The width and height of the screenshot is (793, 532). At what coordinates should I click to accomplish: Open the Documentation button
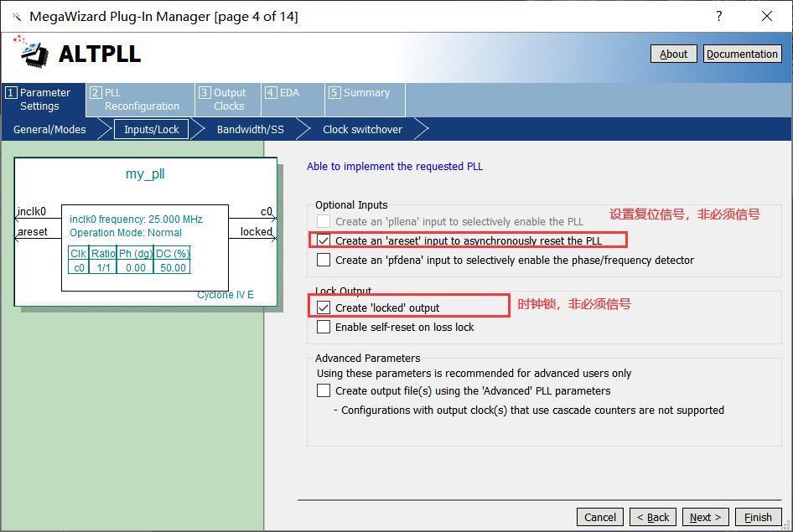[x=742, y=54]
